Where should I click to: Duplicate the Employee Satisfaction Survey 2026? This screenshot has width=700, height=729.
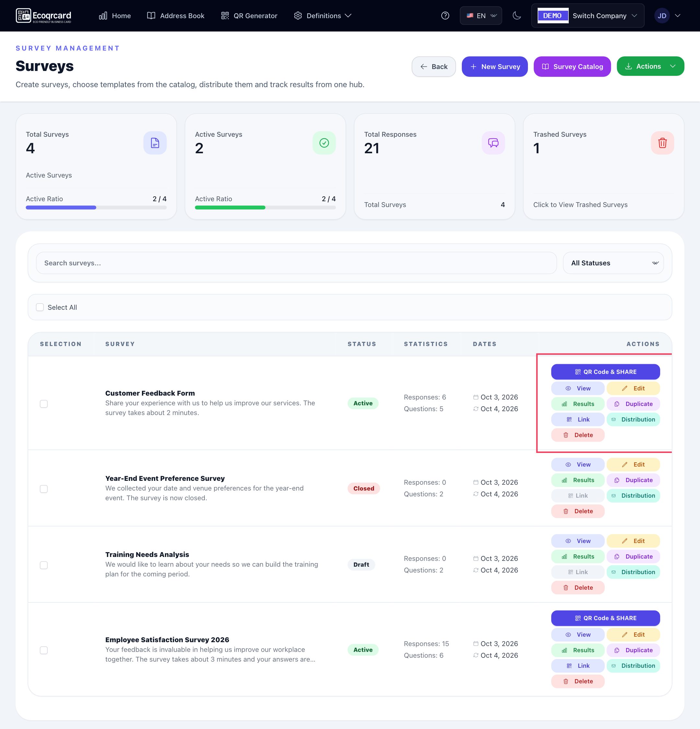(633, 651)
